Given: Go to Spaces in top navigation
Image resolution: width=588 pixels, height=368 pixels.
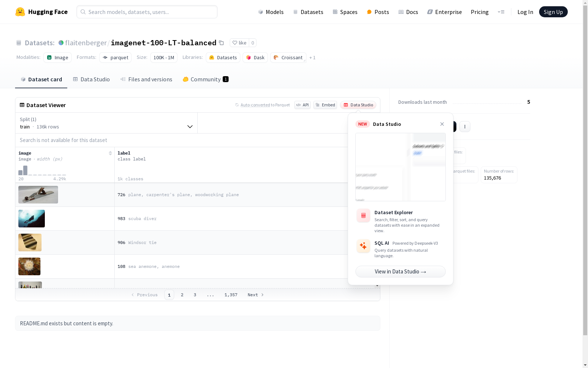Looking at the screenshot, I should pos(345,12).
